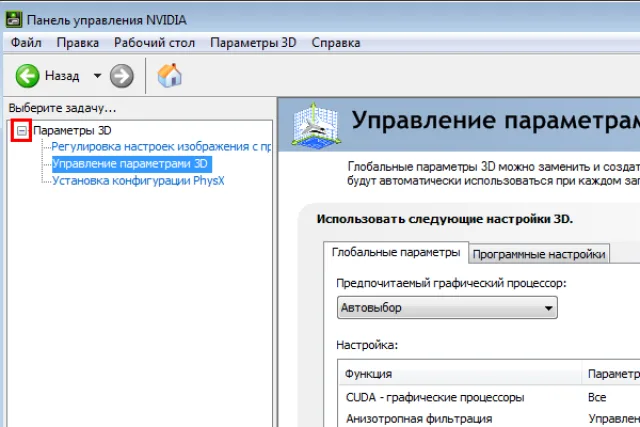Switch to Глобальные параметры tab

pyautogui.click(x=396, y=252)
